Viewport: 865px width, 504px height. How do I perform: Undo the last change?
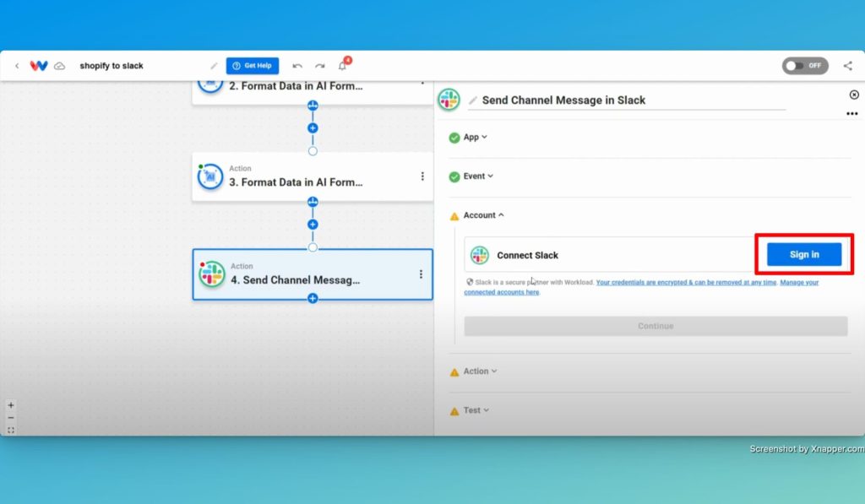[297, 66]
